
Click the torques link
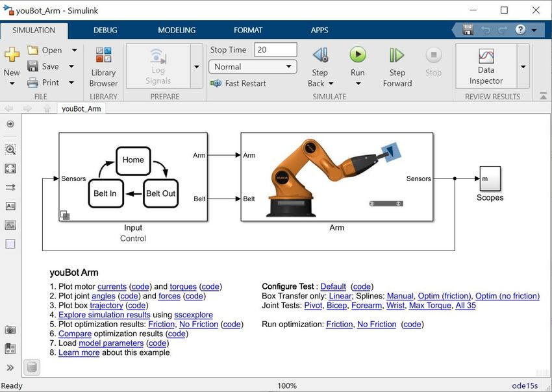pos(183,286)
